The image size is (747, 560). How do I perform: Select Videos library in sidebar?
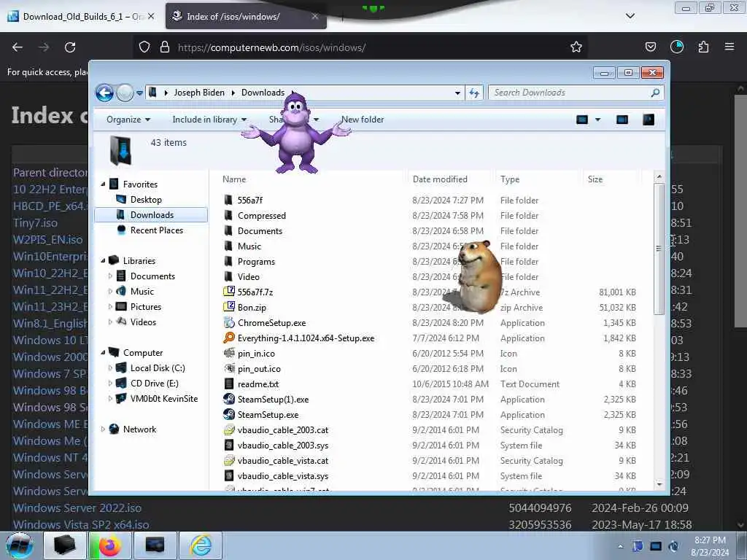tap(143, 322)
